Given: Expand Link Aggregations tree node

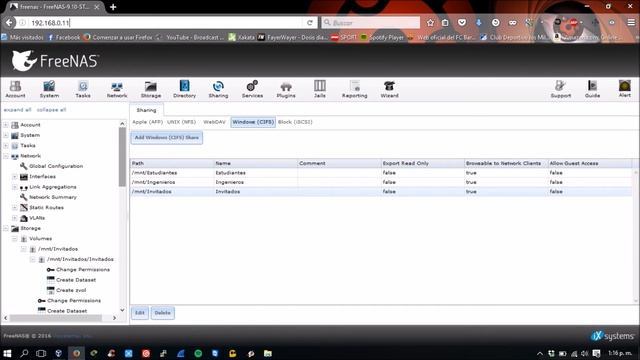Looking at the screenshot, I should [x=15, y=187].
